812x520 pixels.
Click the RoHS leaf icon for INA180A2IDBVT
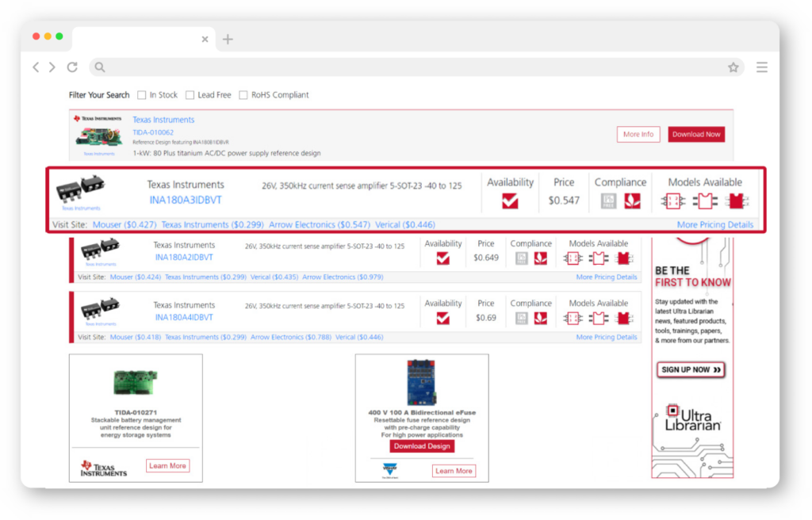[541, 258]
